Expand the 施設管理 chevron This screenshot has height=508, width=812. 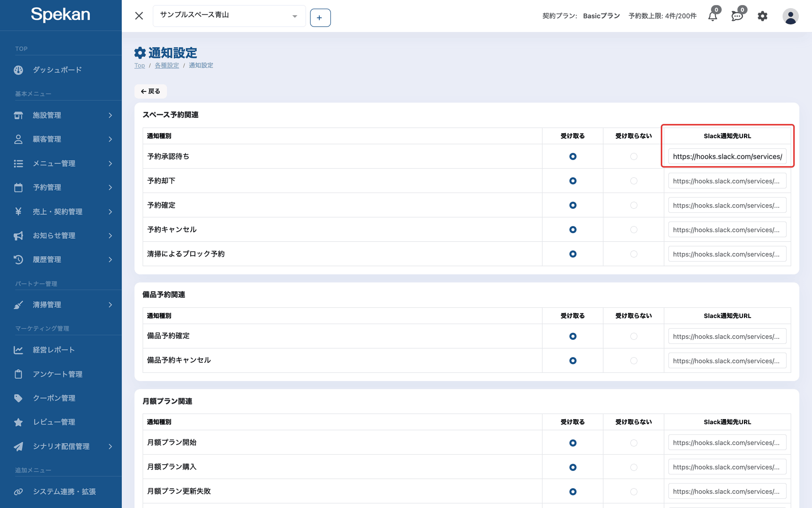(x=110, y=115)
